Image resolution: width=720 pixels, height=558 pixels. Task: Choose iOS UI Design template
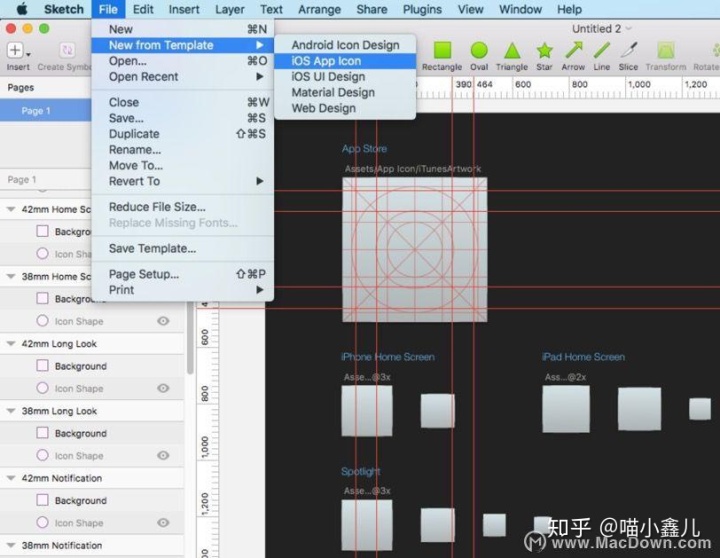point(345,77)
